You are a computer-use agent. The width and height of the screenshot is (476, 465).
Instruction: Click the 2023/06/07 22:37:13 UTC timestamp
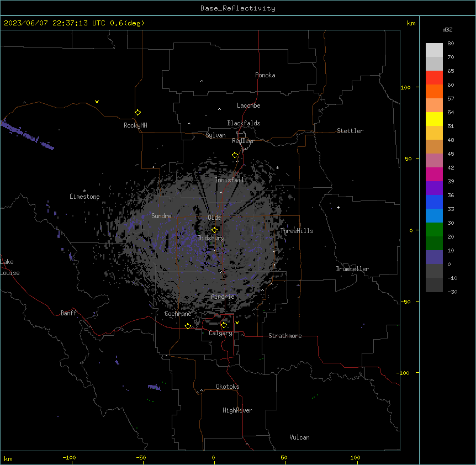(55, 23)
